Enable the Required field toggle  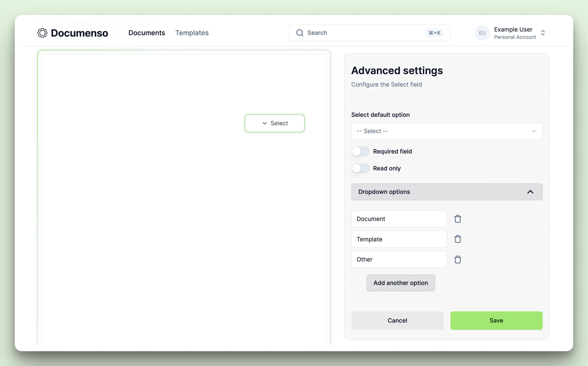360,151
